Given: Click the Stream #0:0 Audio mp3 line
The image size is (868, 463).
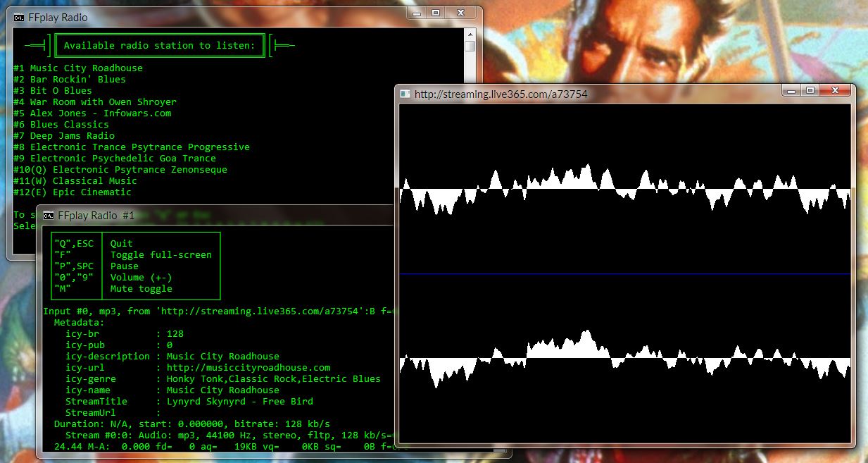Looking at the screenshot, I should (229, 436).
